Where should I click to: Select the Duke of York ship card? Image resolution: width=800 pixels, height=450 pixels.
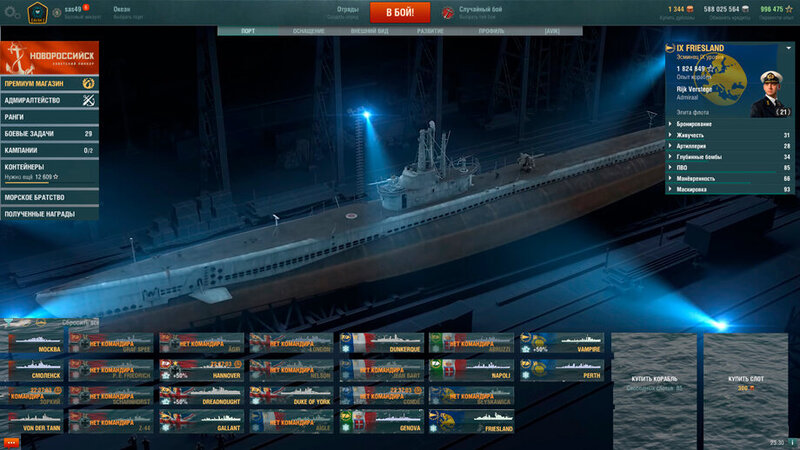pyautogui.click(x=291, y=396)
